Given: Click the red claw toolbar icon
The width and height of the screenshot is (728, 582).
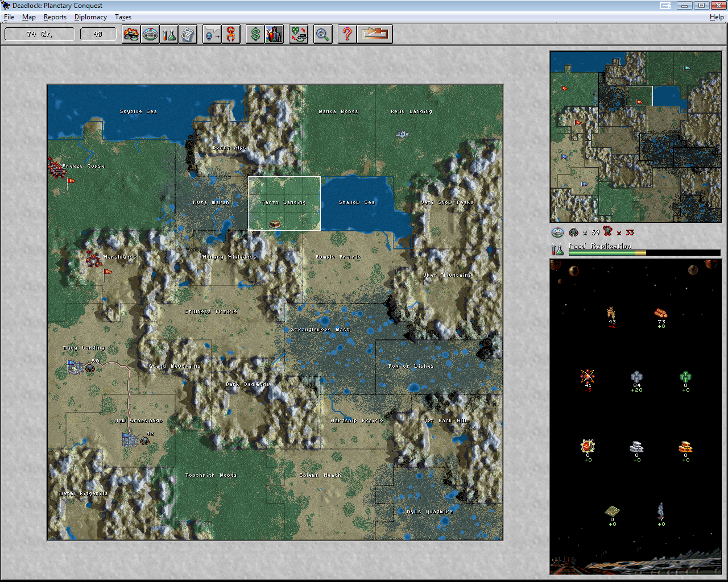Looking at the screenshot, I should tap(231, 34).
